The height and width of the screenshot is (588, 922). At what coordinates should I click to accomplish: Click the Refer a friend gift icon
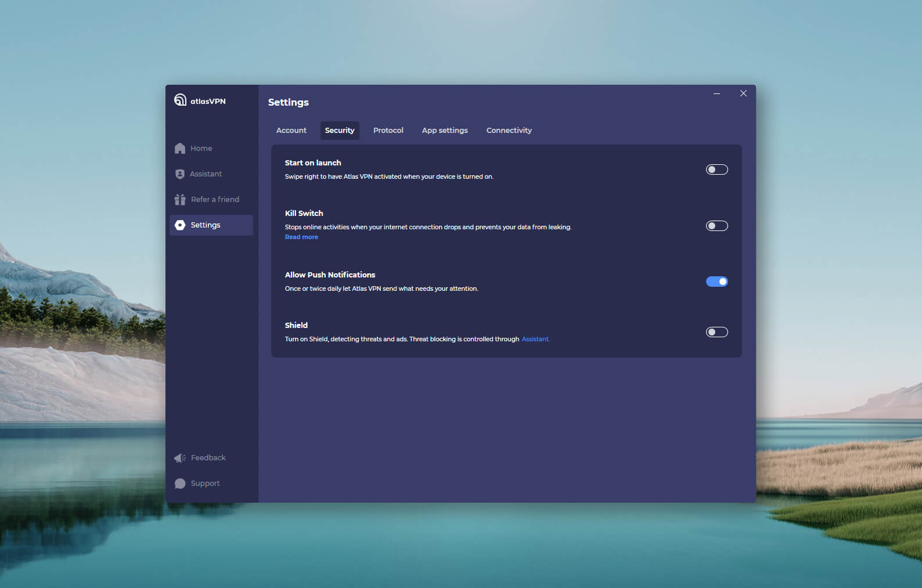[x=180, y=200]
